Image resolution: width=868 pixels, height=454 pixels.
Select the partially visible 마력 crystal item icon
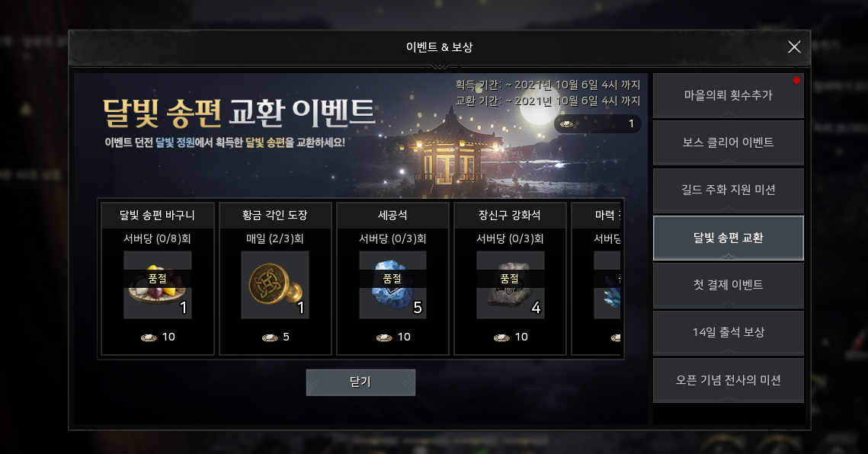607,285
